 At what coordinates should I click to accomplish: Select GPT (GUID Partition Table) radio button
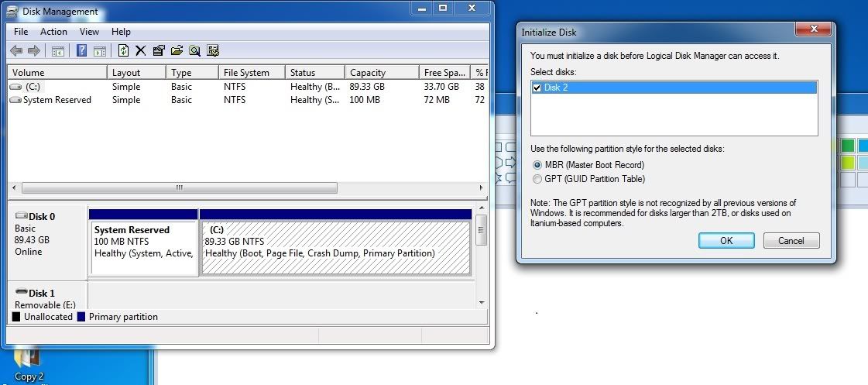click(x=537, y=179)
